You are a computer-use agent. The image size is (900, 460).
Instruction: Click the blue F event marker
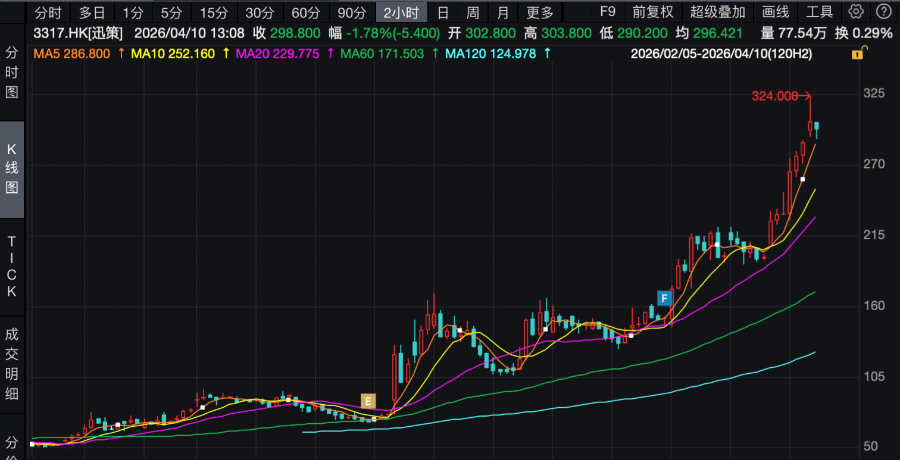(x=663, y=297)
